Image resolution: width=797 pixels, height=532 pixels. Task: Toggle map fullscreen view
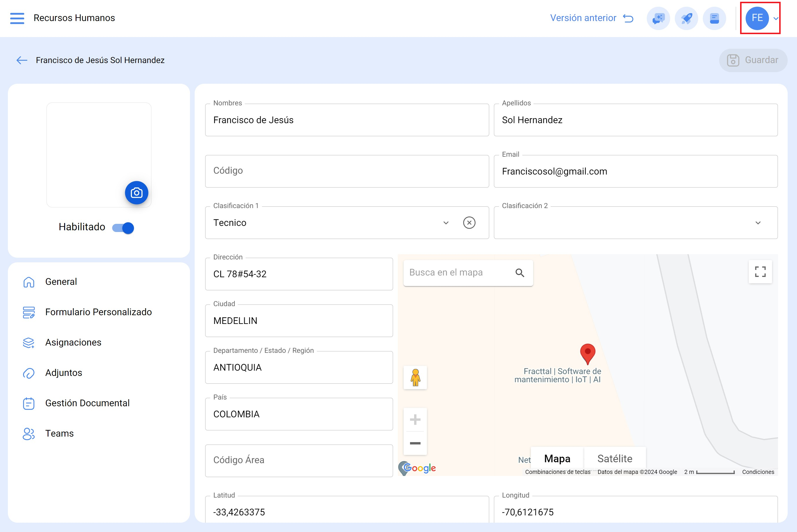click(x=760, y=272)
